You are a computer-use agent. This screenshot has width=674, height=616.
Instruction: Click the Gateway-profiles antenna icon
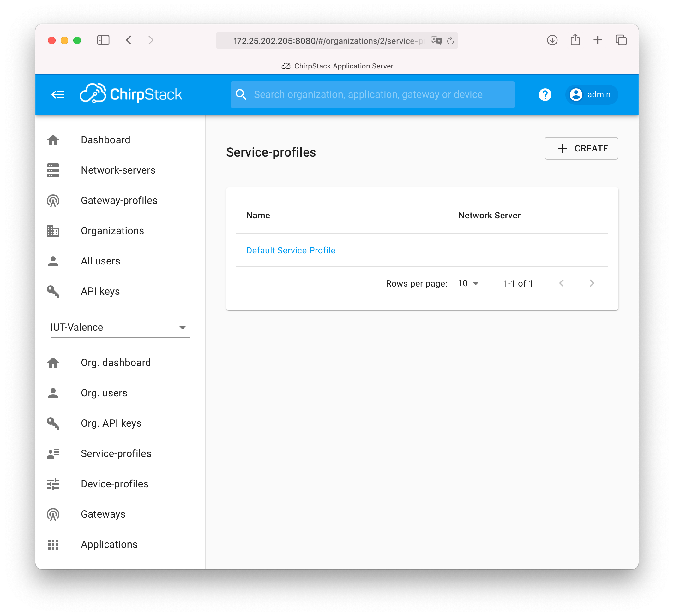54,201
